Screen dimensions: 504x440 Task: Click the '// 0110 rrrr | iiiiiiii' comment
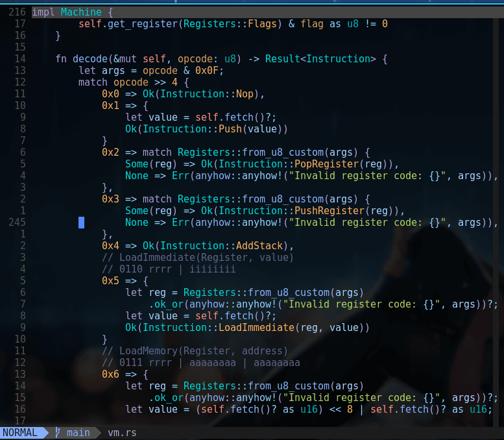pos(169,269)
